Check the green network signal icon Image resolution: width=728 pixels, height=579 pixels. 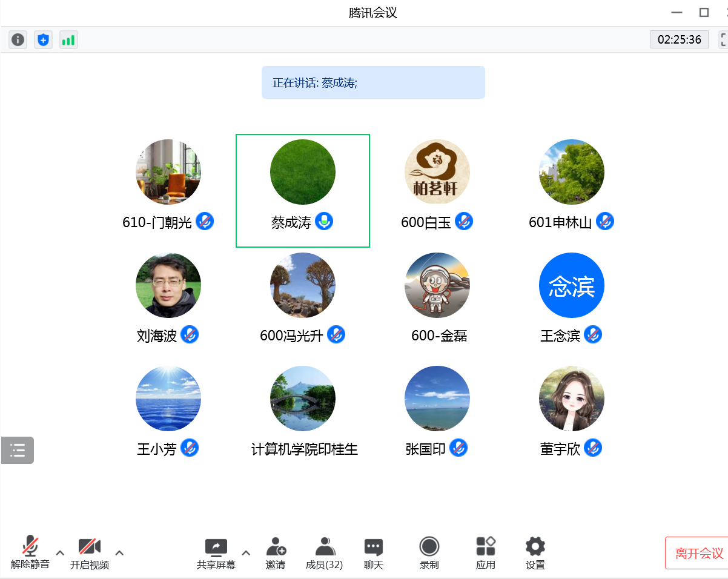pyautogui.click(x=68, y=40)
